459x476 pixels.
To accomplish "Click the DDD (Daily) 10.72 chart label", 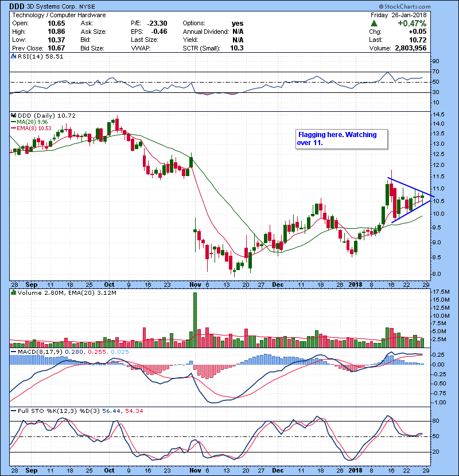I will (46, 116).
